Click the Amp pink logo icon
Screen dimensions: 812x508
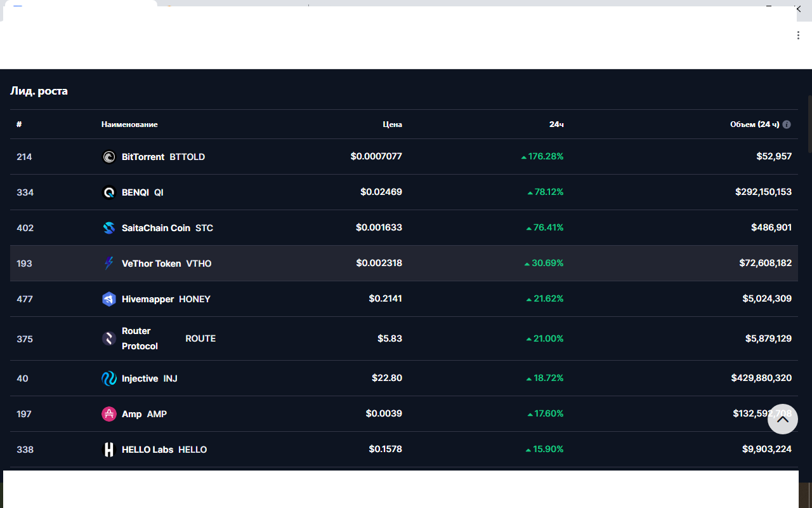(x=109, y=414)
